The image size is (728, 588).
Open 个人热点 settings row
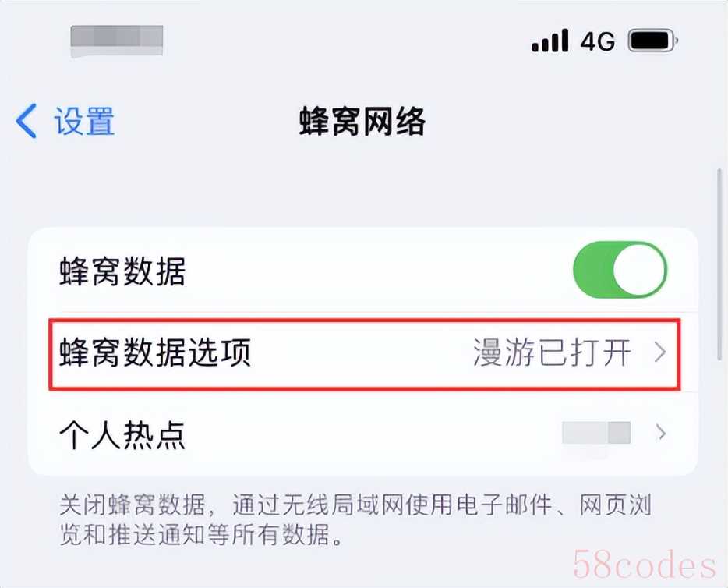click(x=363, y=434)
